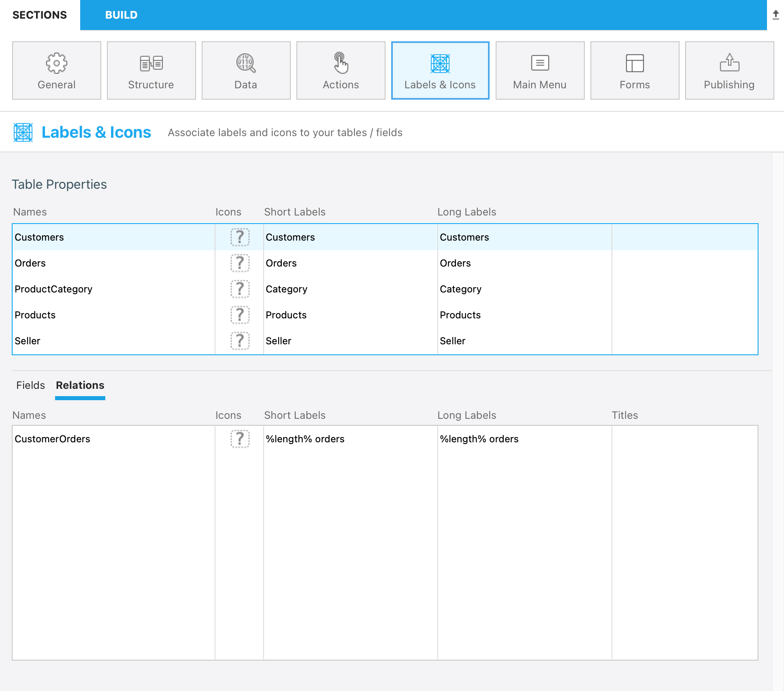784x691 pixels.
Task: Select the Orders table name row
Action: click(113, 263)
